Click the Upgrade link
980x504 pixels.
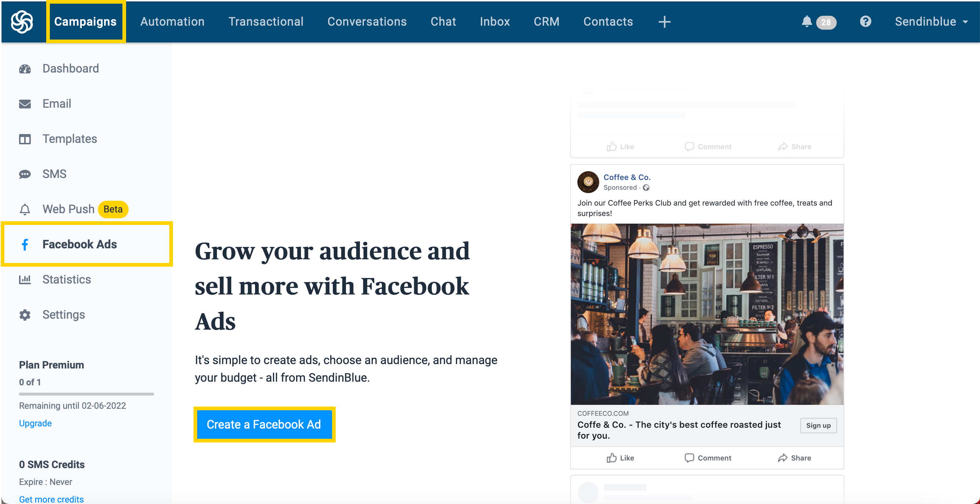(x=36, y=423)
